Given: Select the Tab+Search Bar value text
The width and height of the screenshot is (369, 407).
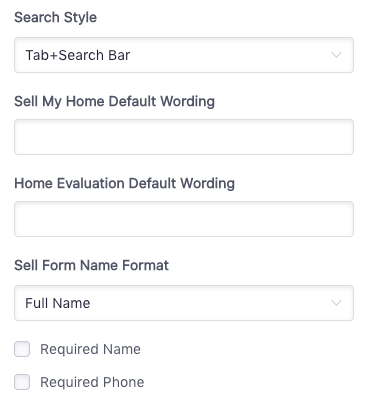Looking at the screenshot, I should coord(78,55).
